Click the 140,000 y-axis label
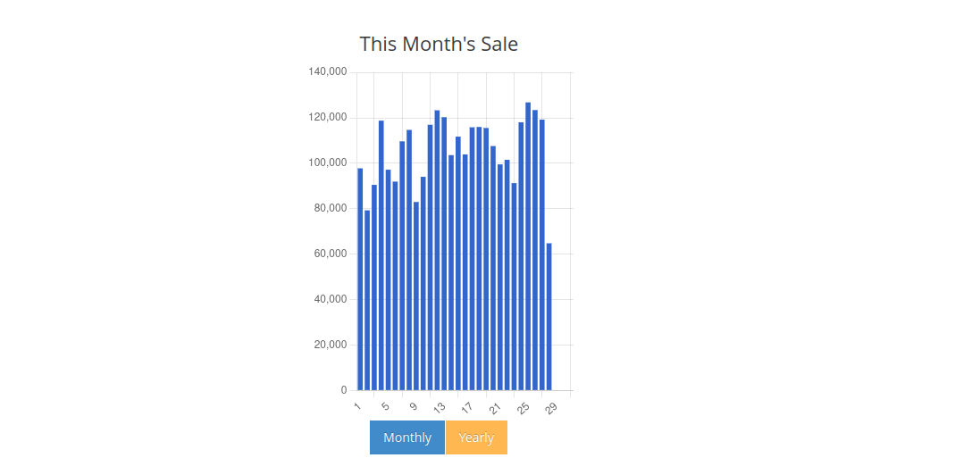 (x=328, y=71)
